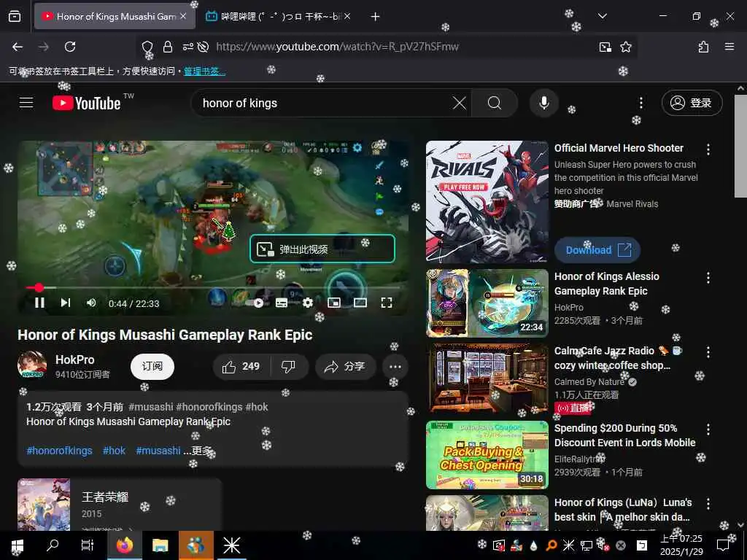The image size is (747, 560).
Task: Open options for the LuNa skin video
Action: pyautogui.click(x=708, y=504)
